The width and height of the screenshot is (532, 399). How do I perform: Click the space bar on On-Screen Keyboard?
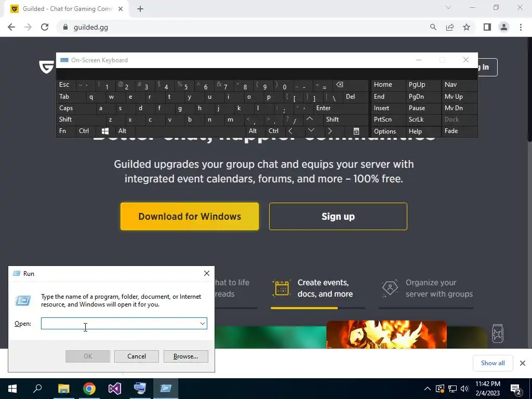[191, 131]
